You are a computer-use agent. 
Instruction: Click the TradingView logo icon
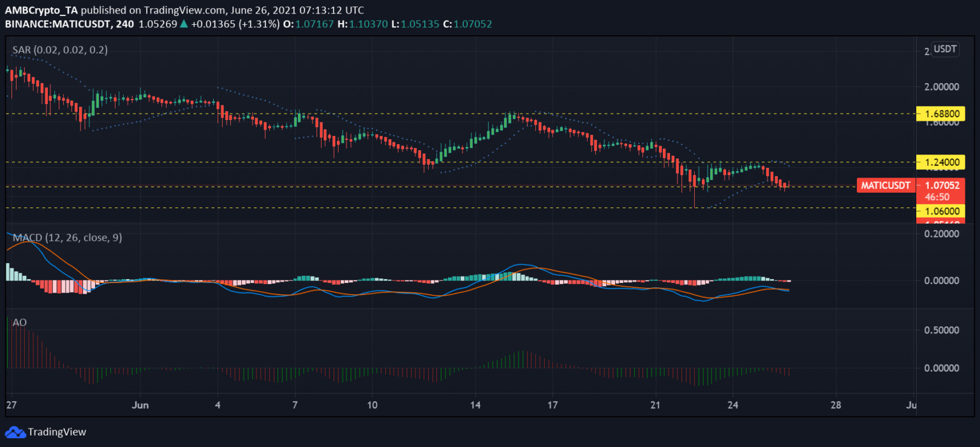[x=15, y=432]
